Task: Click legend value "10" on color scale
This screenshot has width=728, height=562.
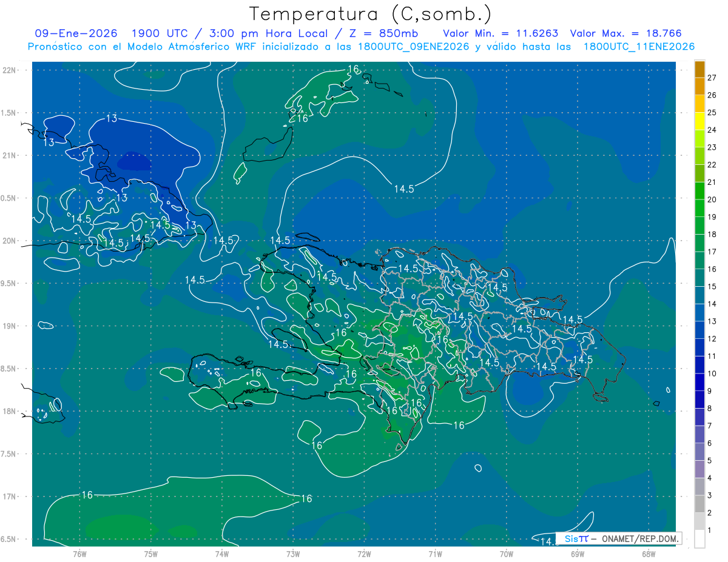Action: pos(712,373)
